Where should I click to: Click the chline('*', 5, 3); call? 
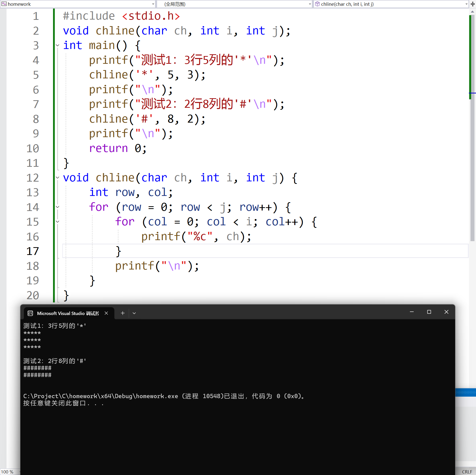pyautogui.click(x=147, y=75)
